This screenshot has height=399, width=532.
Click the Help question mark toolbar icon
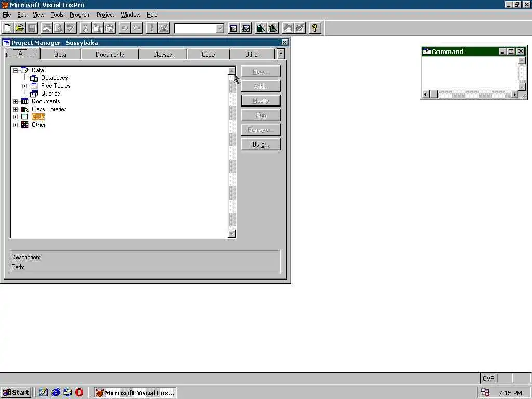315,28
